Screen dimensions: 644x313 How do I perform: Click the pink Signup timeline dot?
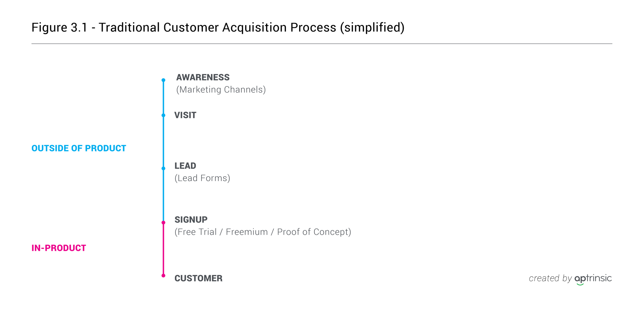click(163, 223)
